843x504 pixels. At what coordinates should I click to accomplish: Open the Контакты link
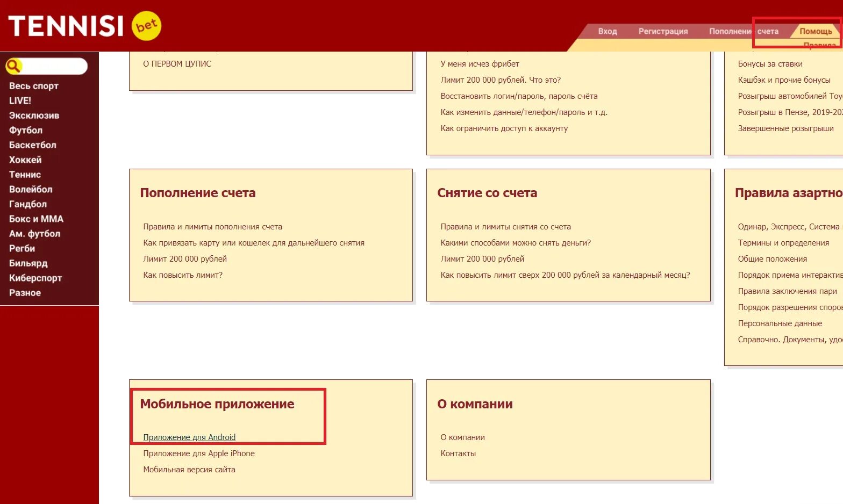[x=458, y=453]
